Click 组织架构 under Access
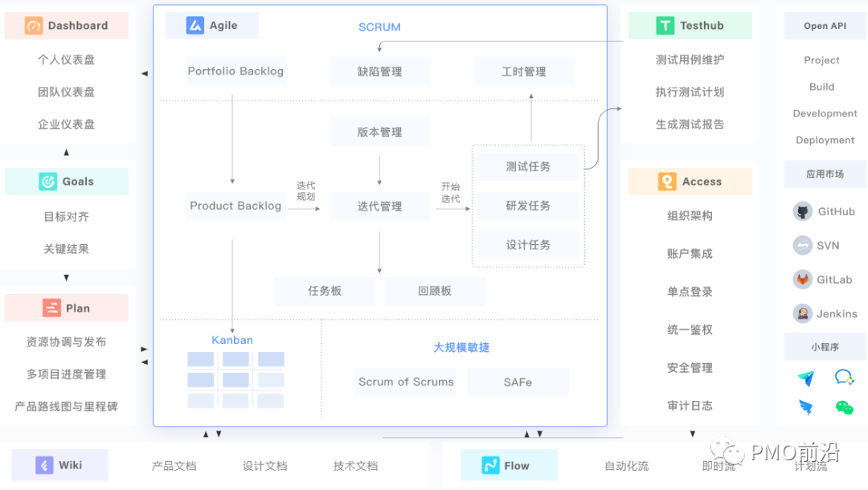Viewport: 868px width, 490px height. pos(690,216)
